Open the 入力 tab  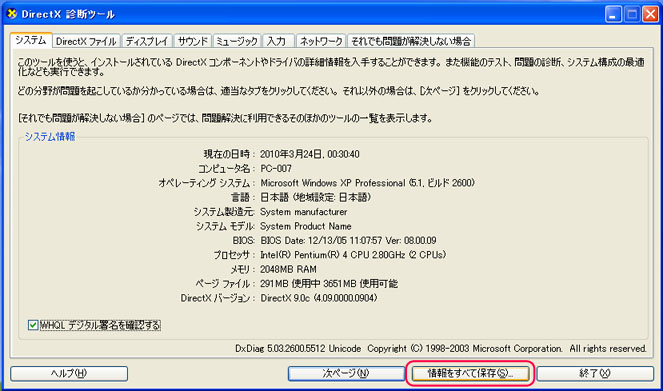[x=278, y=41]
